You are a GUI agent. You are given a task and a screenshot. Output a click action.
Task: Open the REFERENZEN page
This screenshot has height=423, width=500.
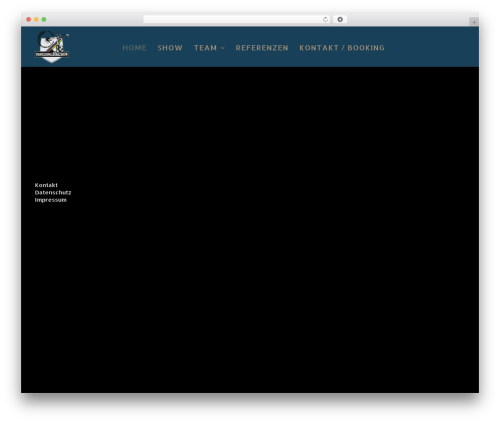point(262,48)
